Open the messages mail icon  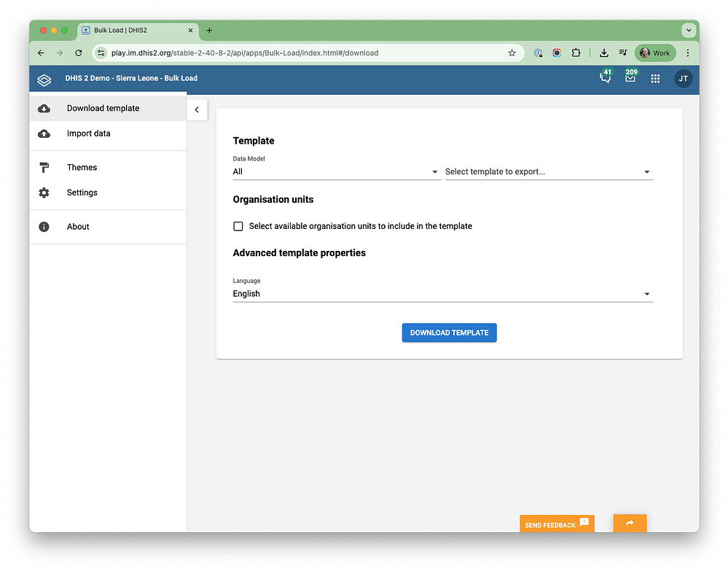click(630, 79)
